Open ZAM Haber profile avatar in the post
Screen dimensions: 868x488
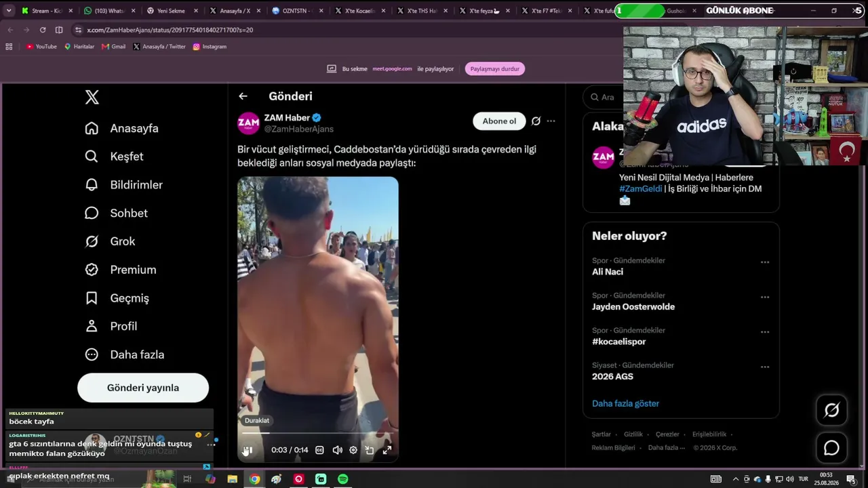[248, 123]
